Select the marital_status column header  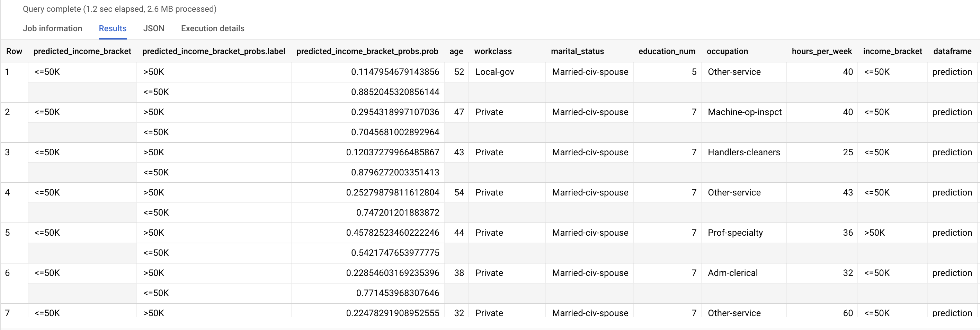coord(577,51)
